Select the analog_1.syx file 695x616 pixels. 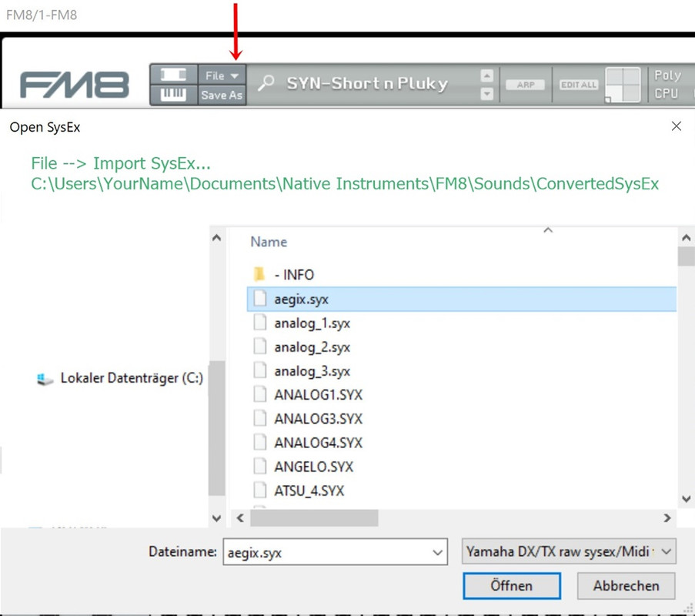tap(312, 323)
